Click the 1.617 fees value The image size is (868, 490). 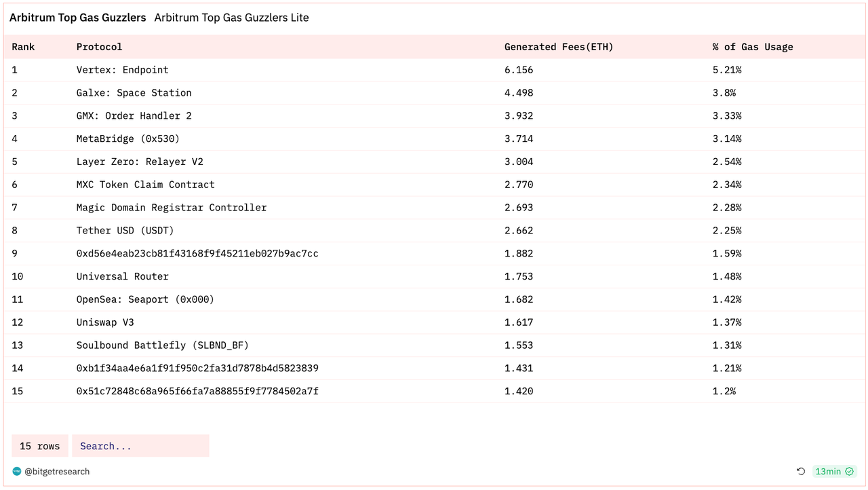click(519, 322)
